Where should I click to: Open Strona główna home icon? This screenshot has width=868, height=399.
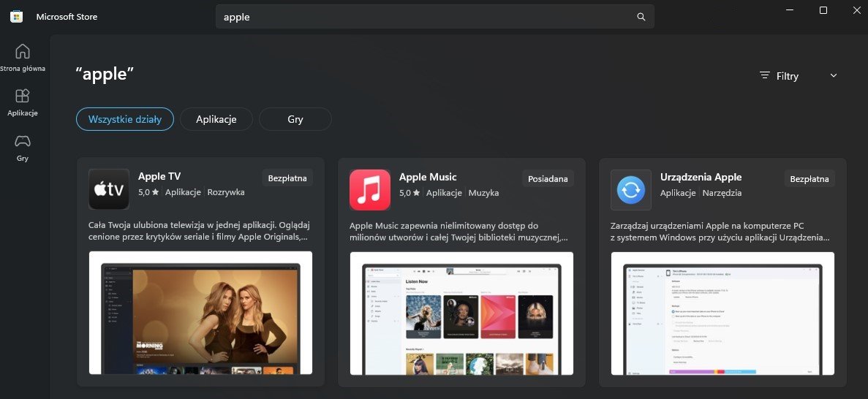pyautogui.click(x=23, y=51)
